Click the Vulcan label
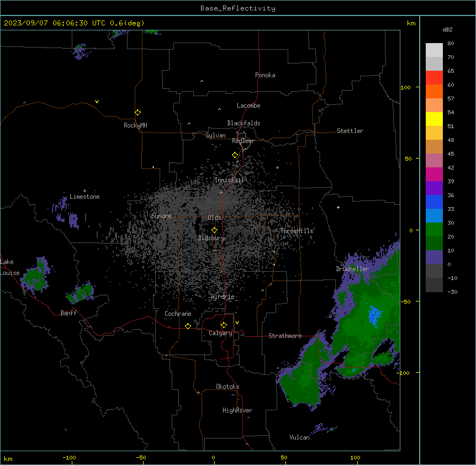476x465 pixels. (x=300, y=437)
